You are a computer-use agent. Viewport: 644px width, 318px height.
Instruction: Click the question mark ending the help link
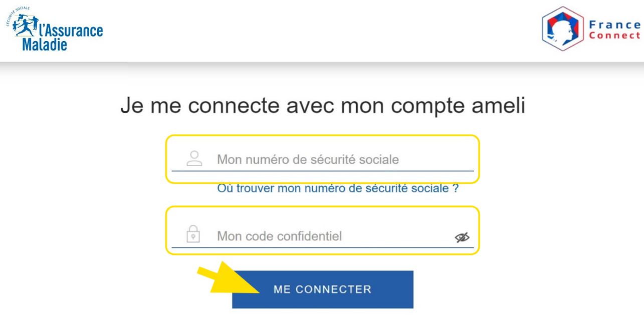456,189
